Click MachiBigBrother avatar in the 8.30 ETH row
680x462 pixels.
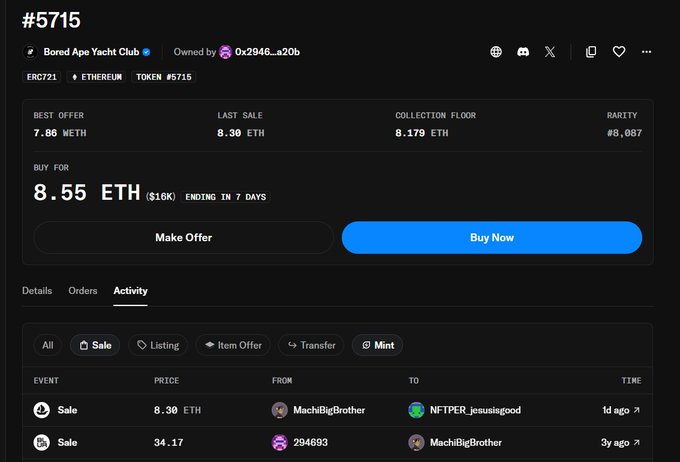tap(279, 410)
